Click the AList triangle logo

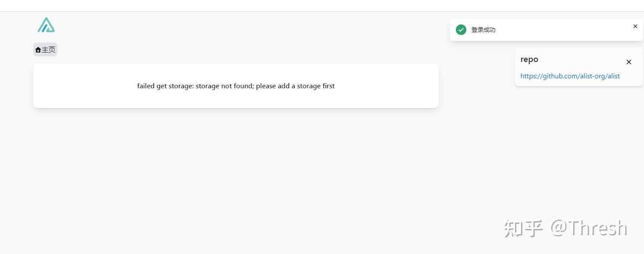click(x=46, y=25)
